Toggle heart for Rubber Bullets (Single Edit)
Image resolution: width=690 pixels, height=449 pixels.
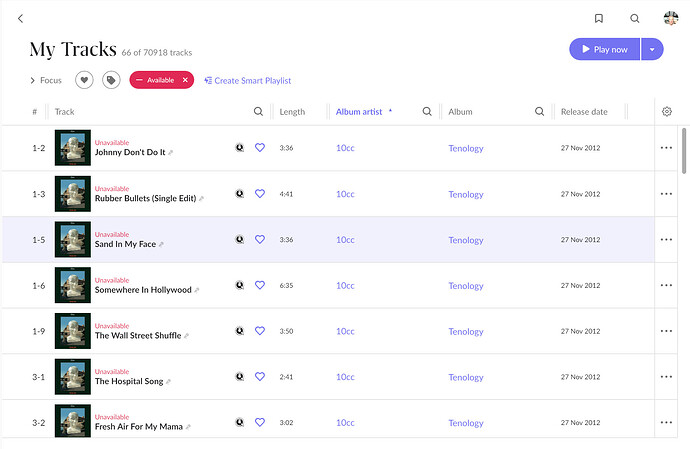[260, 194]
